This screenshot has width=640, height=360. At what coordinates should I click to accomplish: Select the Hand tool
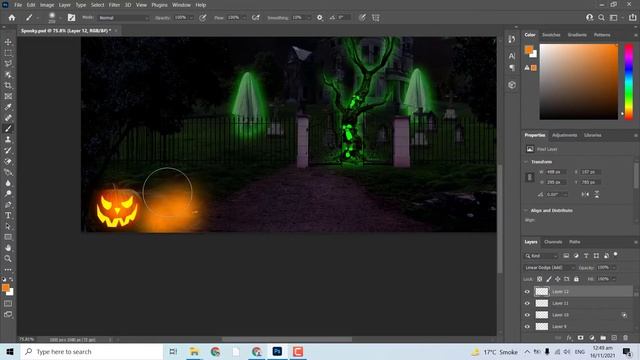[x=8, y=247]
